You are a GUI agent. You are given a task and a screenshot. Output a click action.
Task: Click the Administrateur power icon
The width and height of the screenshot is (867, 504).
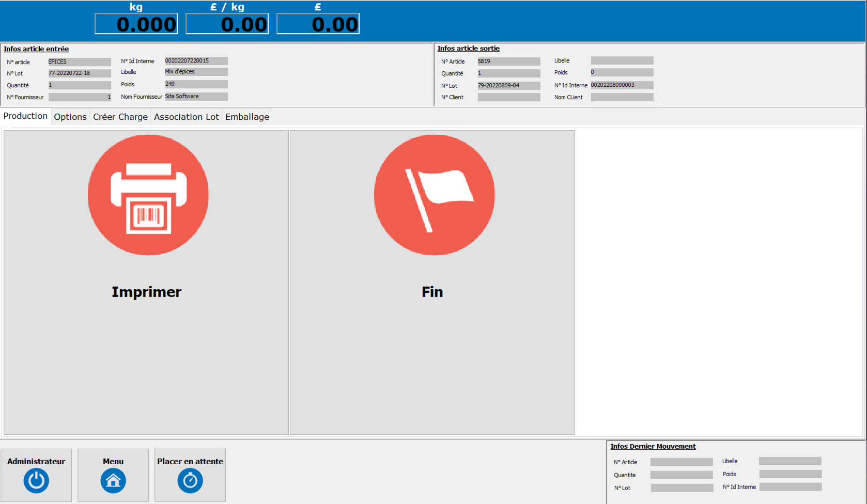[x=36, y=481]
